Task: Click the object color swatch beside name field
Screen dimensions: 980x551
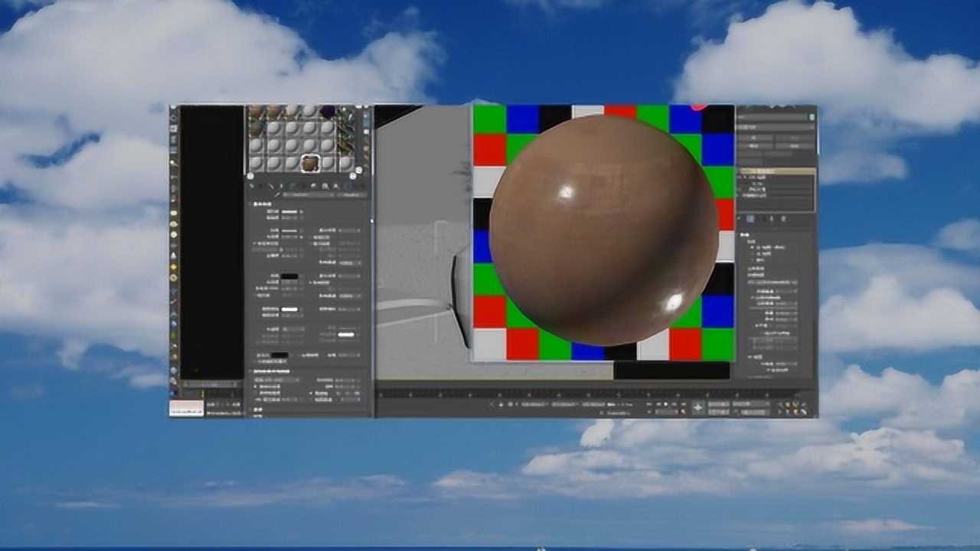Action: 812,117
